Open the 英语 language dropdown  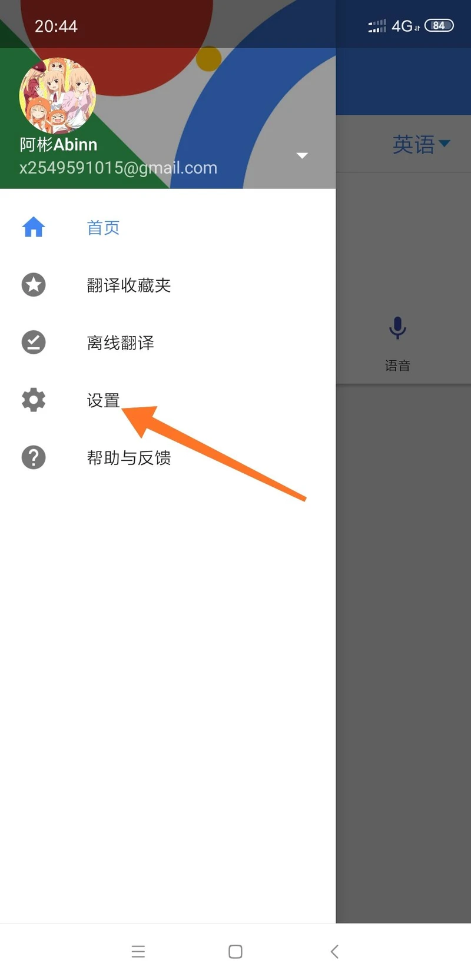(421, 144)
